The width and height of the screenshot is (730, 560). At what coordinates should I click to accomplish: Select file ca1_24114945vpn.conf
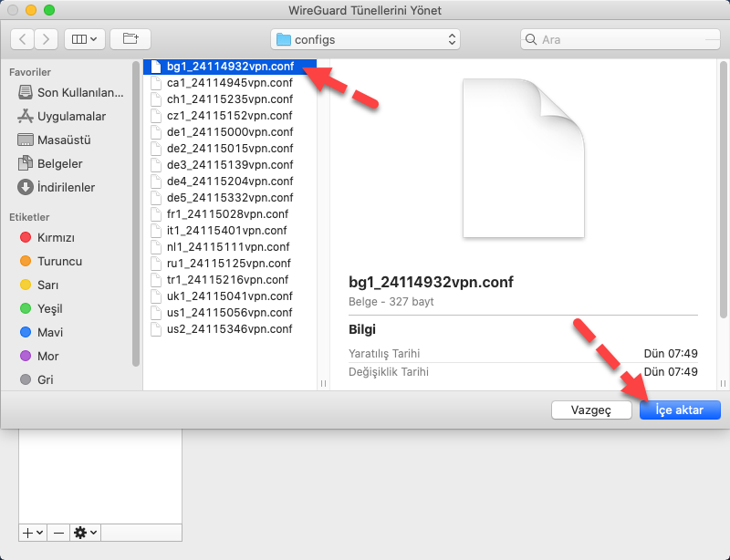(x=230, y=83)
